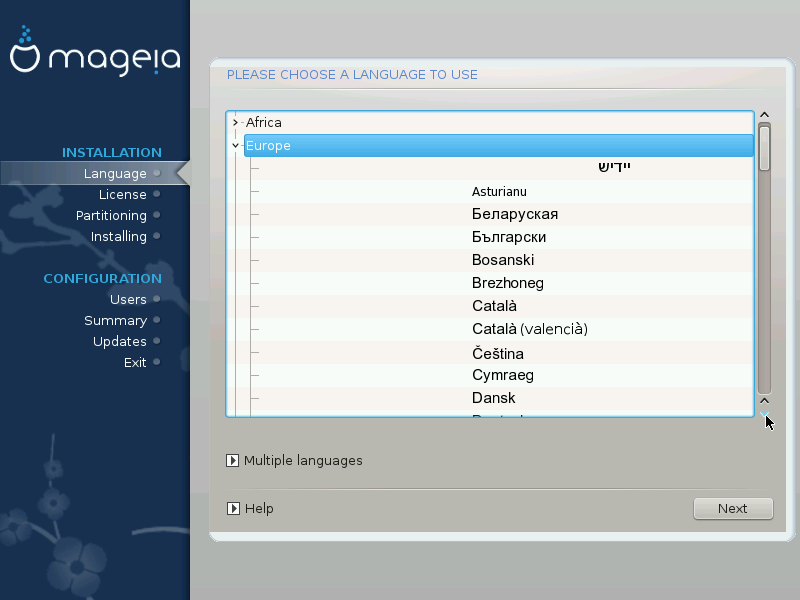Screen dimensions: 800x600
Task: Collapse the Europe language group
Action: (x=235, y=145)
